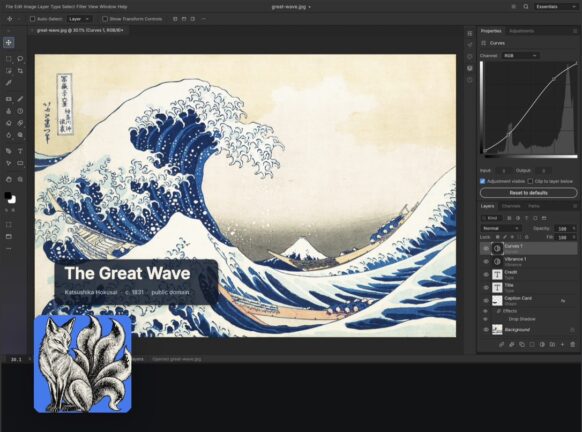Lock image pixels with the brush lock icon

pos(505,237)
